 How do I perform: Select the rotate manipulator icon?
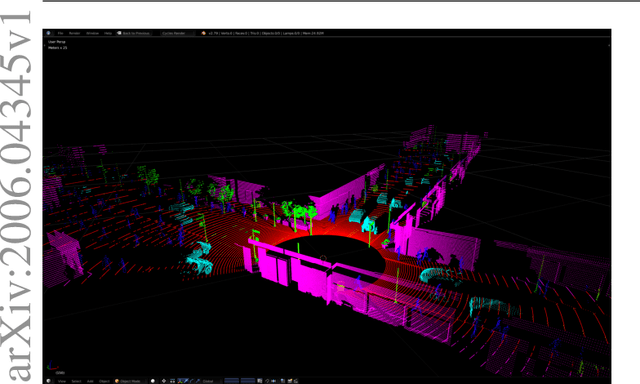click(x=192, y=381)
